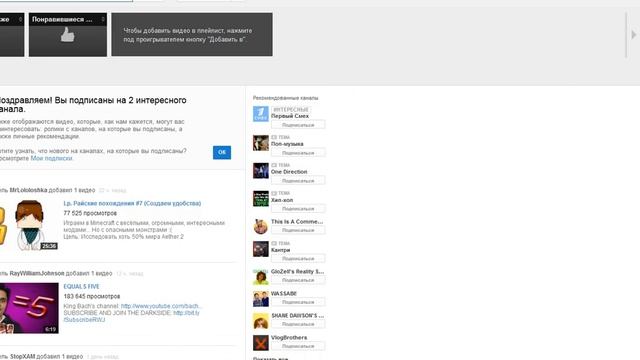Subscribe to Первый Смех channel
This screenshot has height=360, width=640.
[298, 124]
